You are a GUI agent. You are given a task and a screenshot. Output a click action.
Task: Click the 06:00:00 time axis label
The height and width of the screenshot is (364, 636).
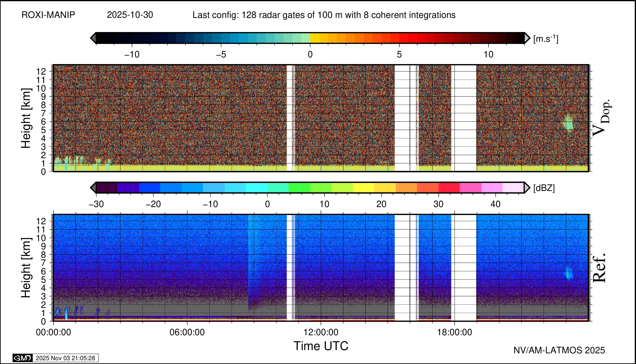[187, 332]
